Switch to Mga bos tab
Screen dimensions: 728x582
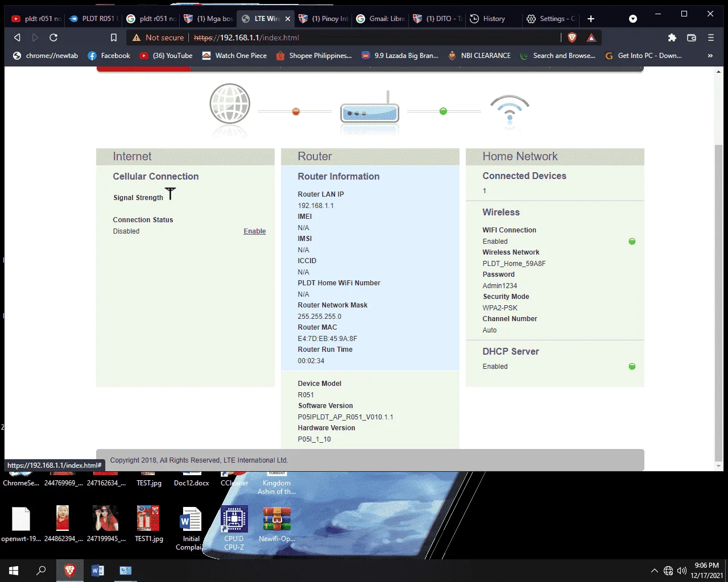(x=209, y=19)
